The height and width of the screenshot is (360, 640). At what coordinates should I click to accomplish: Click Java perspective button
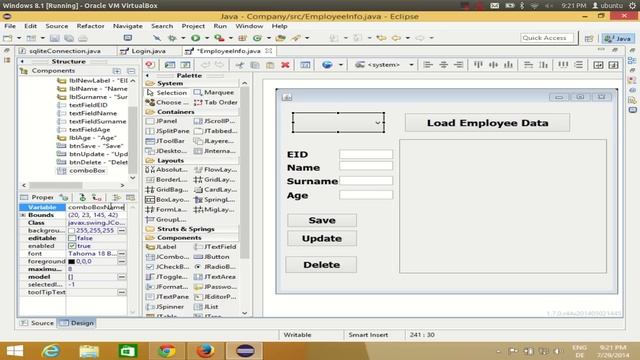(618, 38)
